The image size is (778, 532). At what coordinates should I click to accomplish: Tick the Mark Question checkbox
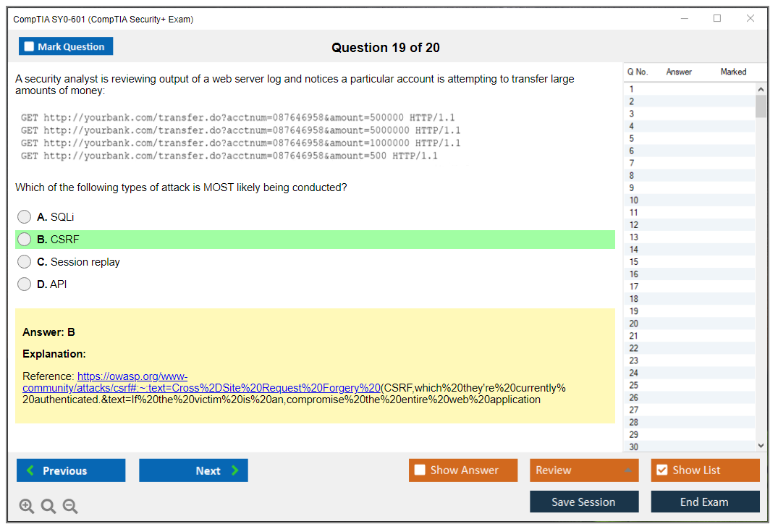click(x=30, y=46)
